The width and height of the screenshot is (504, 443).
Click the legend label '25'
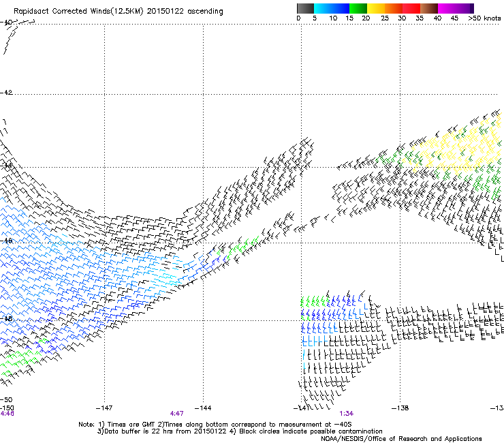(x=385, y=18)
